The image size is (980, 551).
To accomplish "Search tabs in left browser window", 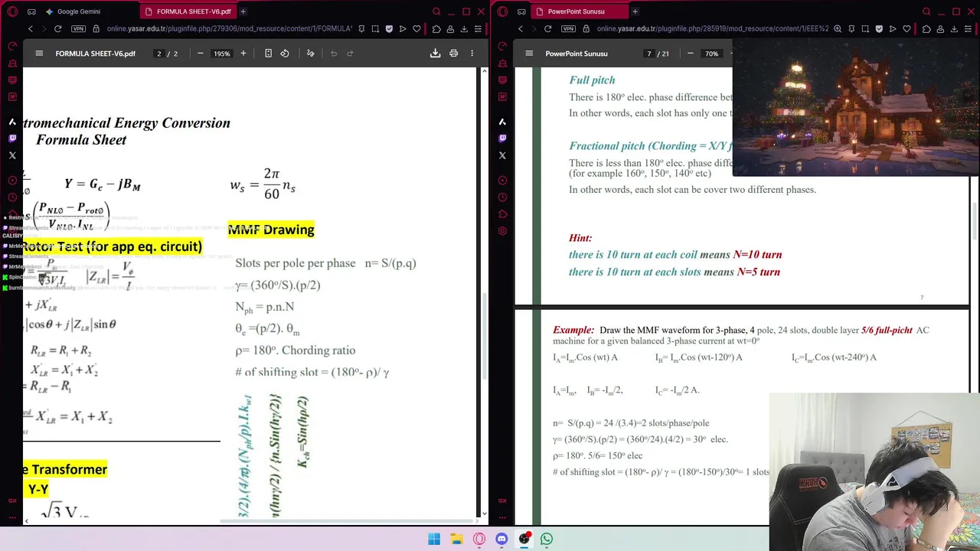I will pyautogui.click(x=436, y=11).
